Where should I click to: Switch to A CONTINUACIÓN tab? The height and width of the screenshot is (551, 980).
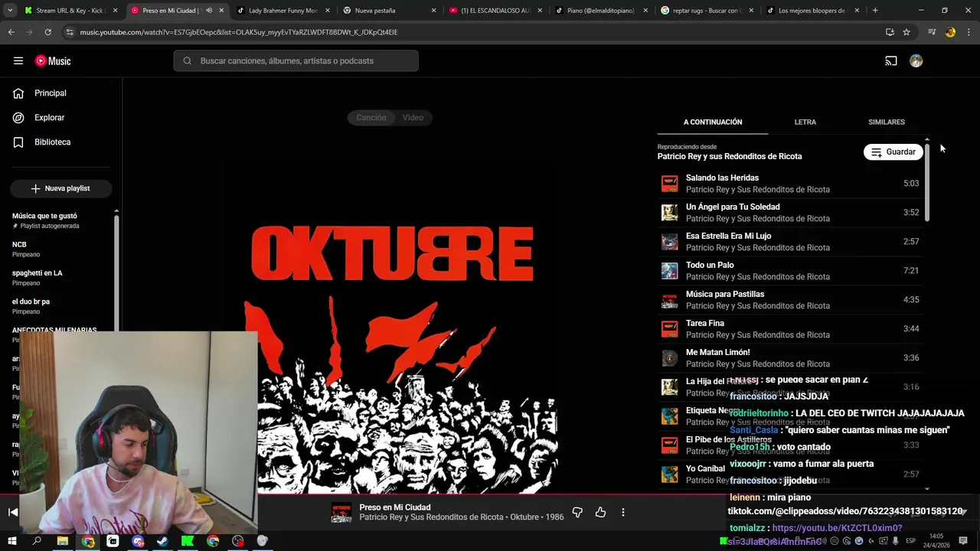coord(713,122)
